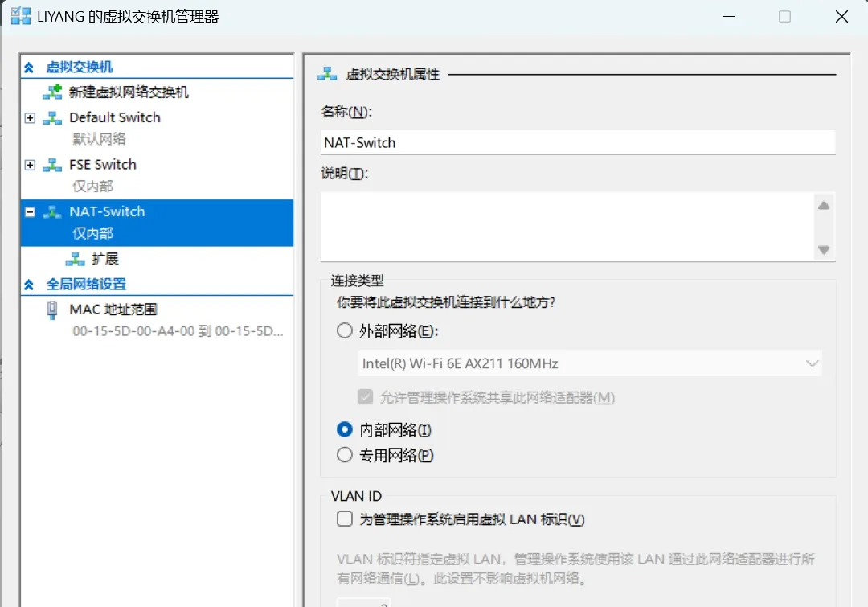Select the 专用网络 radio button

click(x=344, y=455)
